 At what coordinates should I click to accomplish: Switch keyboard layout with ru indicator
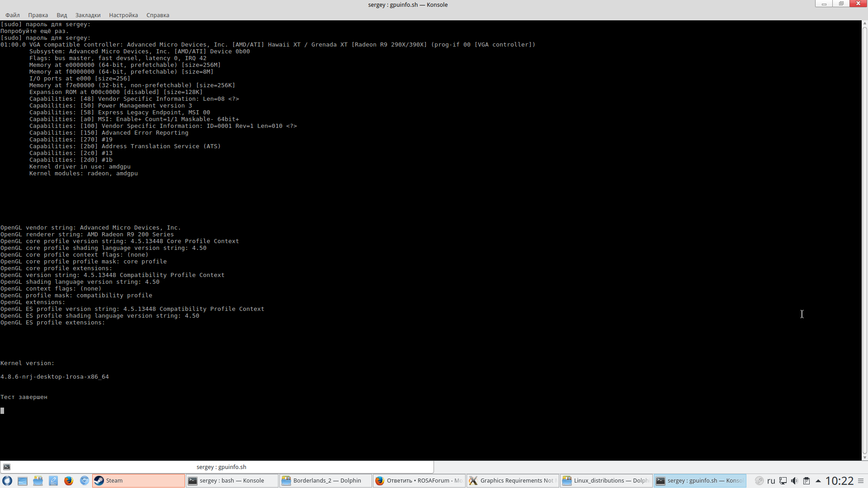[x=771, y=481]
